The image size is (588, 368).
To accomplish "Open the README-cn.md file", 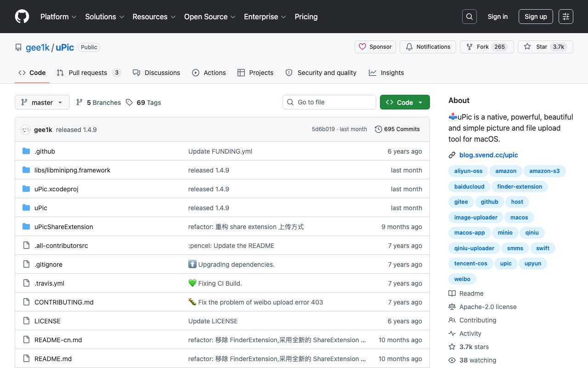I will pos(58,340).
